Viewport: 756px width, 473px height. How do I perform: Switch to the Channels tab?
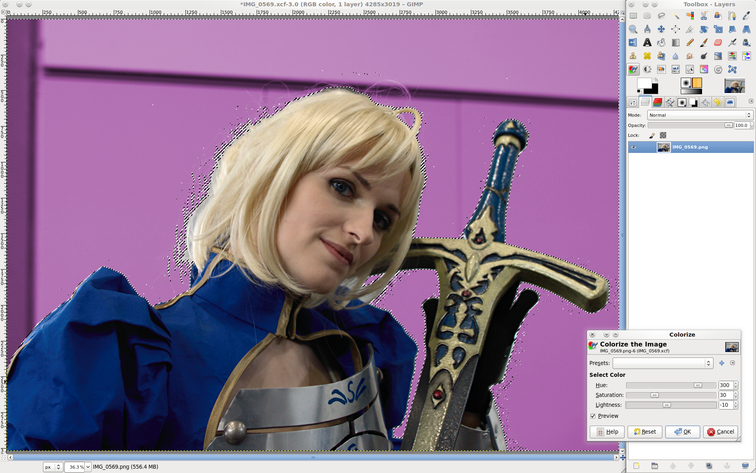point(658,102)
